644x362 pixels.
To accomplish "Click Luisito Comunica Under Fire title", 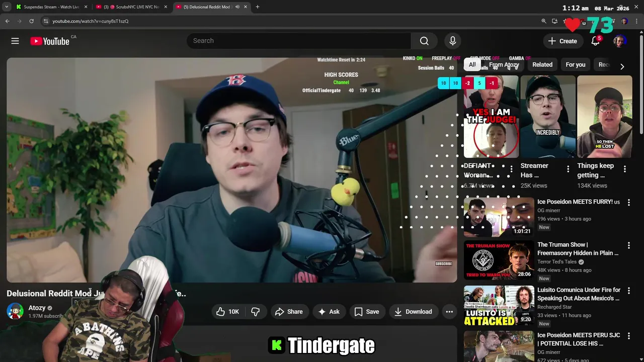I will [579, 294].
